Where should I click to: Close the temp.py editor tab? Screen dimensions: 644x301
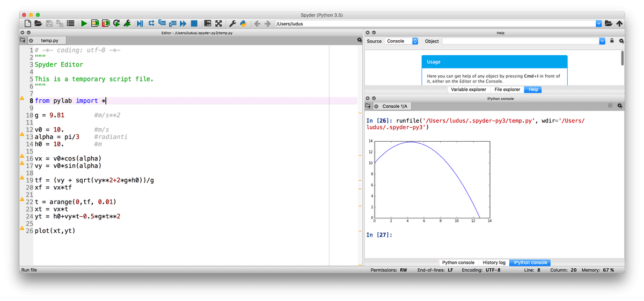coord(31,41)
